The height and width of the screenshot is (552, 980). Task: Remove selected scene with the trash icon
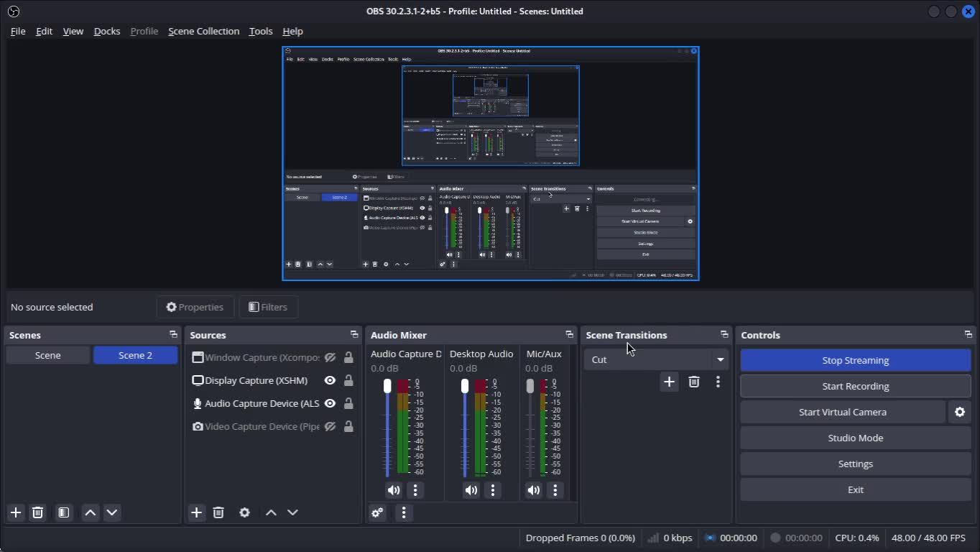coord(38,512)
